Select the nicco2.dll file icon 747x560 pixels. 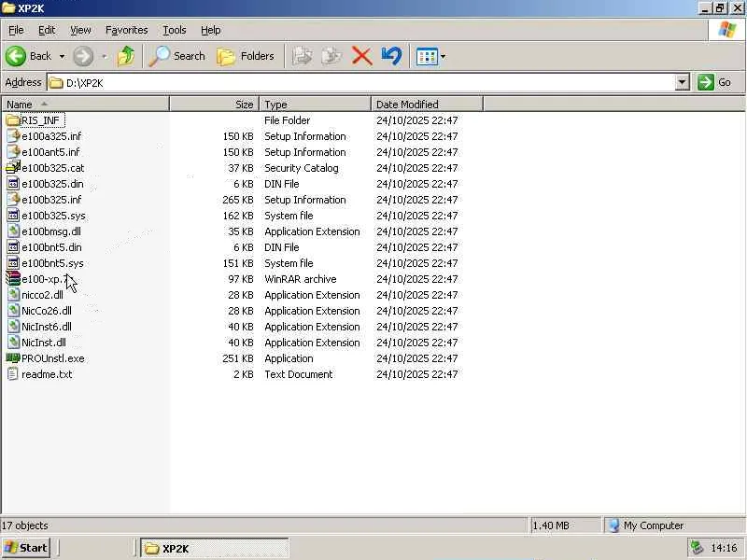click(13, 295)
